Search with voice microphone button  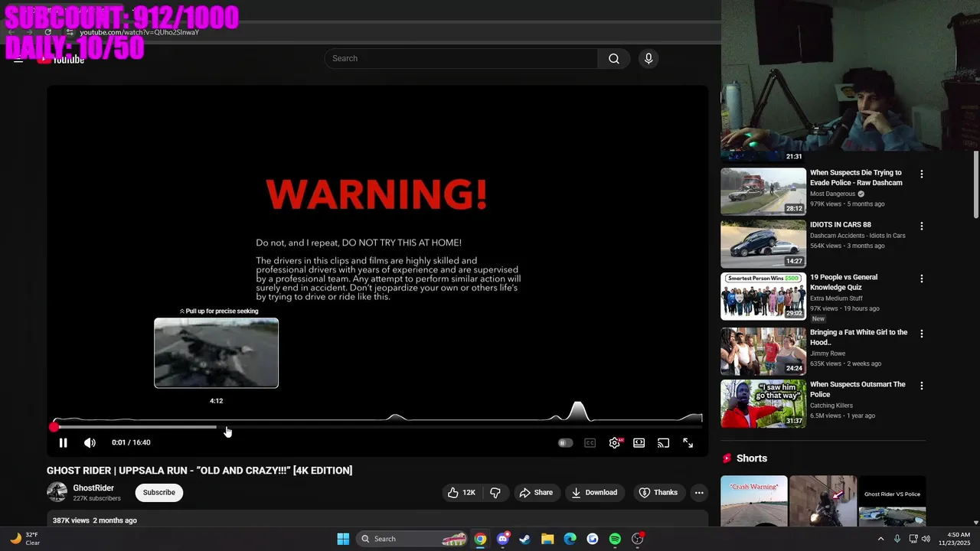[x=648, y=58]
